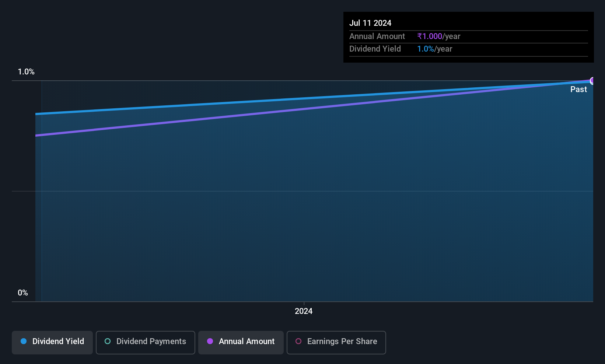Toggle the Dividend Yield series
The width and height of the screenshot is (605, 364).
(52, 342)
